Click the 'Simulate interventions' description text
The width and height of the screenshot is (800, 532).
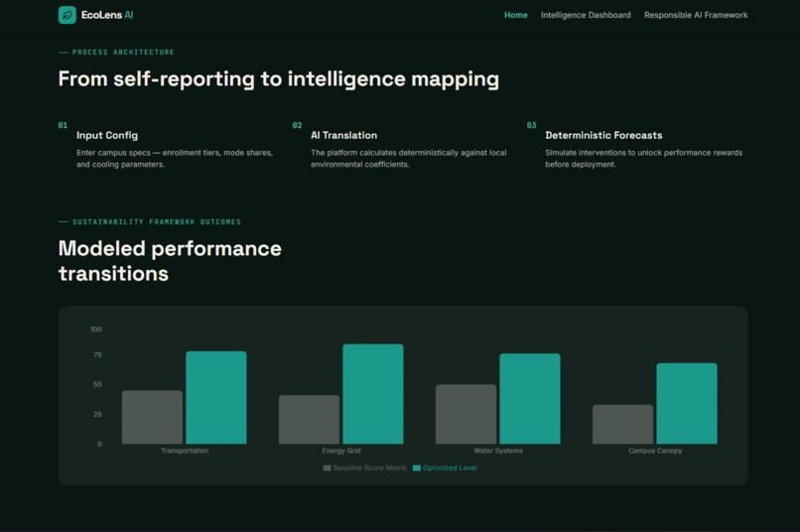[x=643, y=158]
